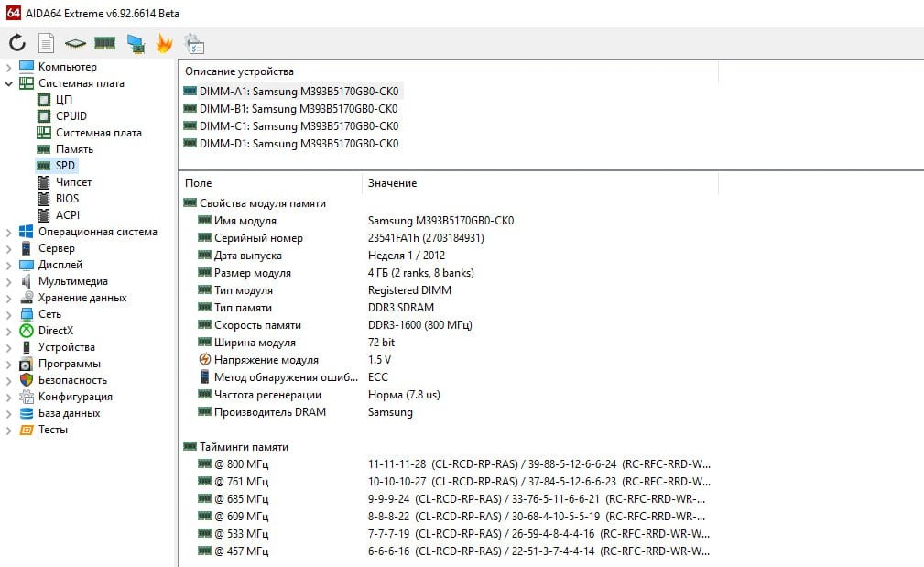Click the memory module toolbar icon
Screen dimensions: 924x567
tap(105, 43)
